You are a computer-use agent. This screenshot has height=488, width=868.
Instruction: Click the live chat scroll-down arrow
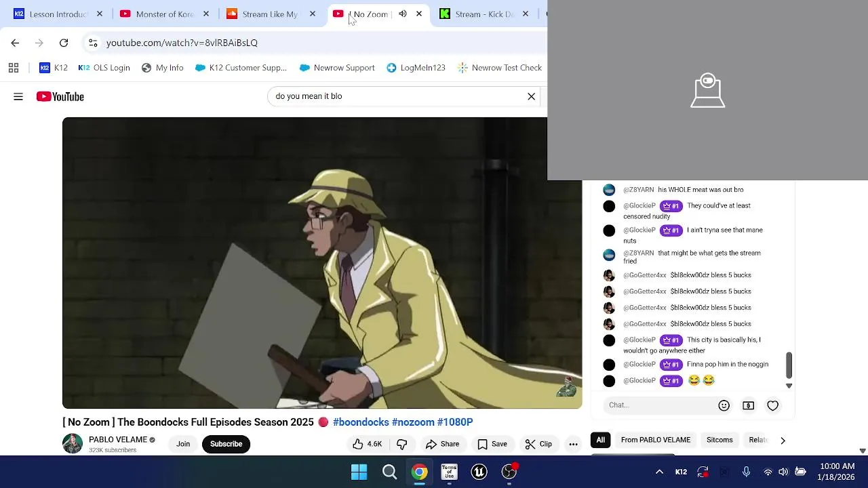click(x=789, y=386)
